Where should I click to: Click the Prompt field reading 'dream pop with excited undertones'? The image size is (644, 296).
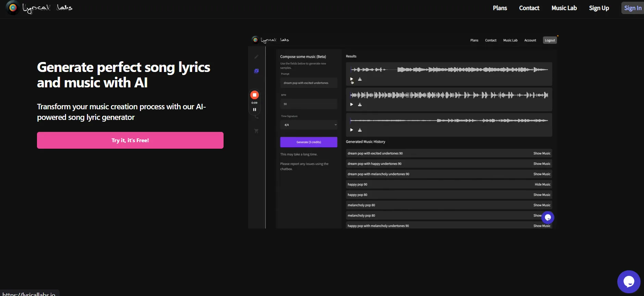tap(308, 83)
